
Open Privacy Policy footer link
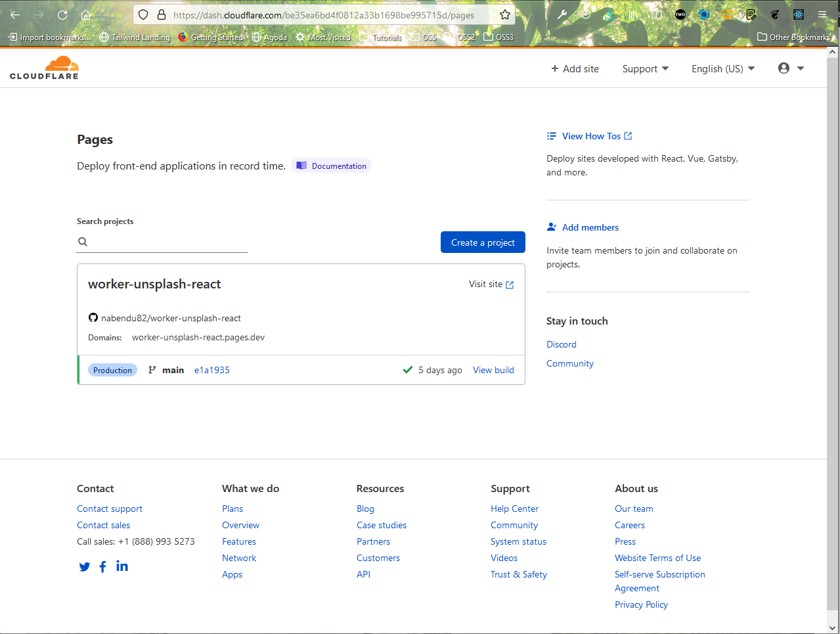pyautogui.click(x=641, y=605)
